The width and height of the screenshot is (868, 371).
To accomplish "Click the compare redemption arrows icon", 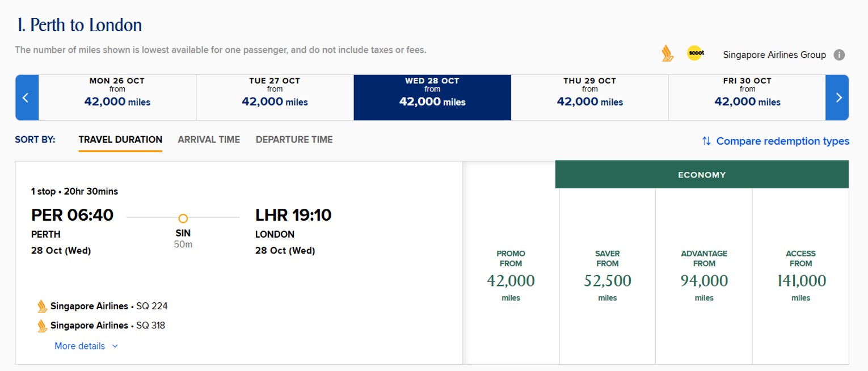I will (706, 141).
